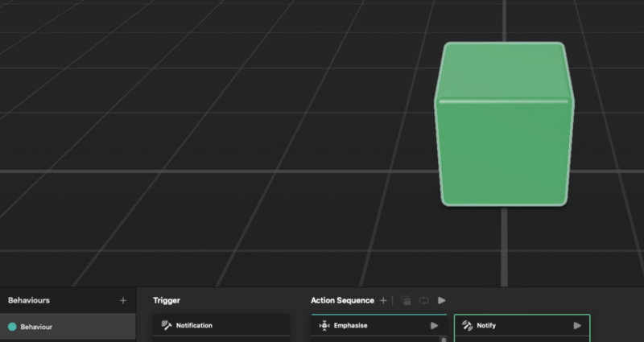Screen dimensions: 644x342
Task: Click the Notification trigger icon
Action: pyautogui.click(x=167, y=325)
